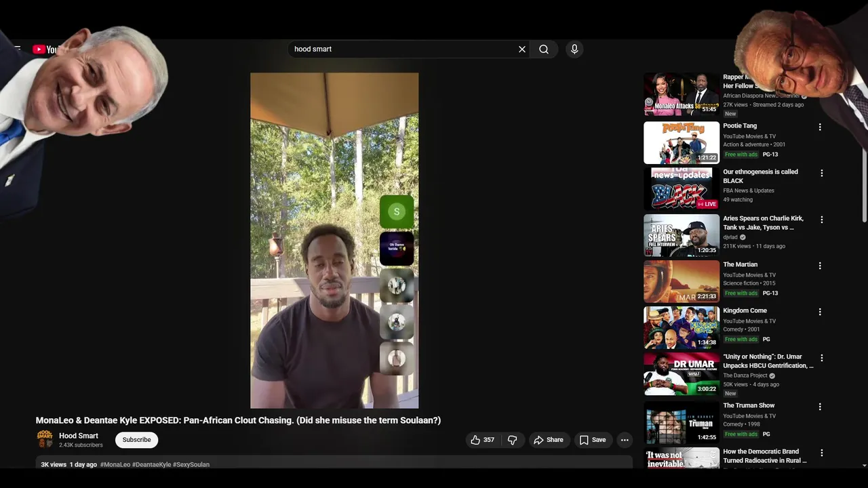Open Kingdom Come movie thumbnail
Screen dimensions: 868x488
point(682,327)
